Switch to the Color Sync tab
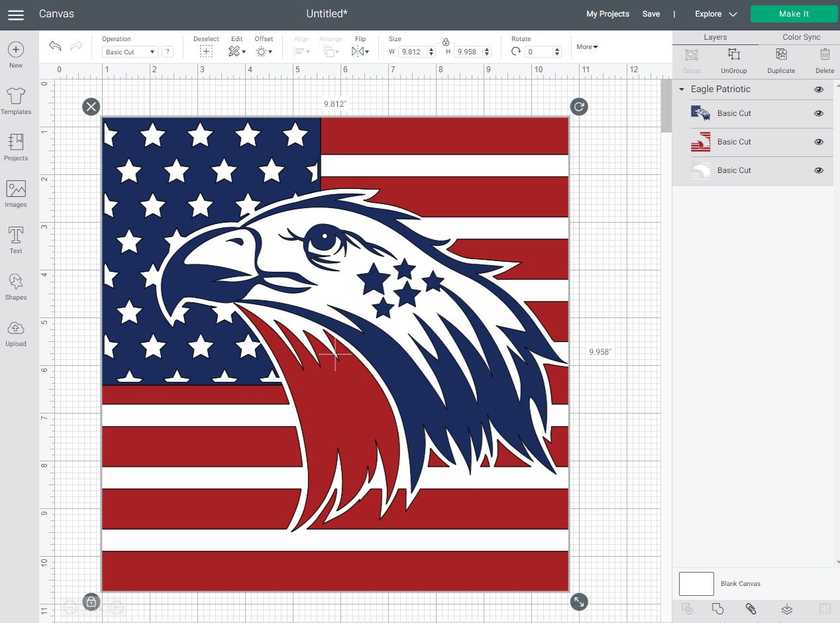840x623 pixels. pyautogui.click(x=801, y=37)
